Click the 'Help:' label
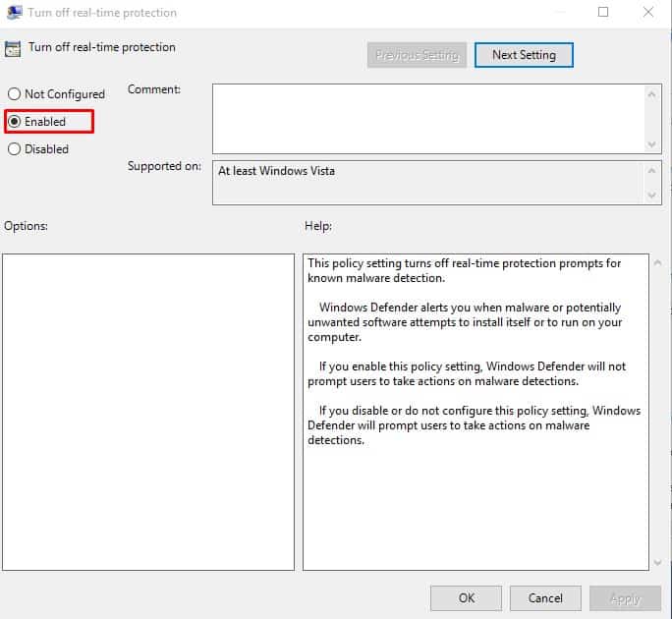This screenshot has width=672, height=619. click(x=318, y=226)
